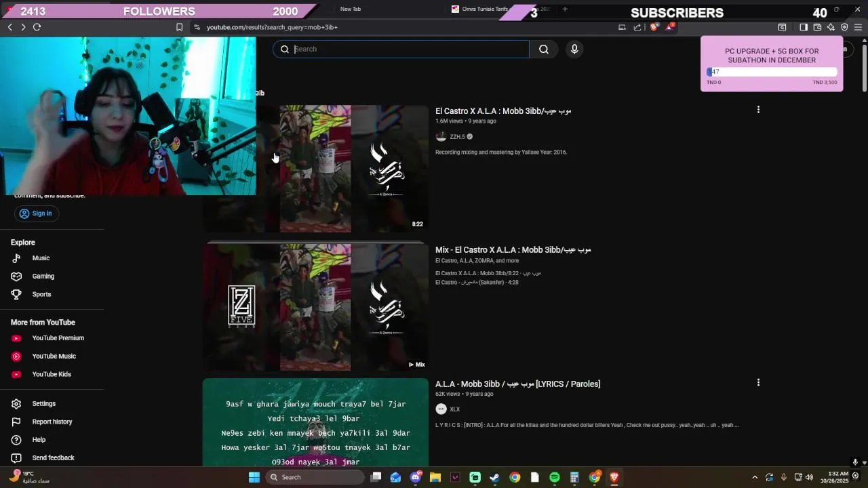The width and height of the screenshot is (868, 488).
Task: Go back with the browser back arrow
Action: (10, 27)
